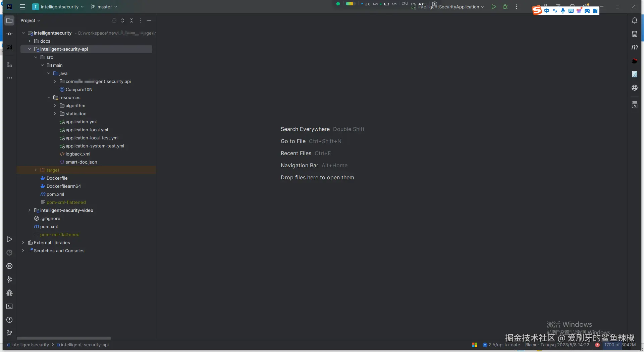
Task: Open more run actions menu in toolbar
Action: [517, 7]
